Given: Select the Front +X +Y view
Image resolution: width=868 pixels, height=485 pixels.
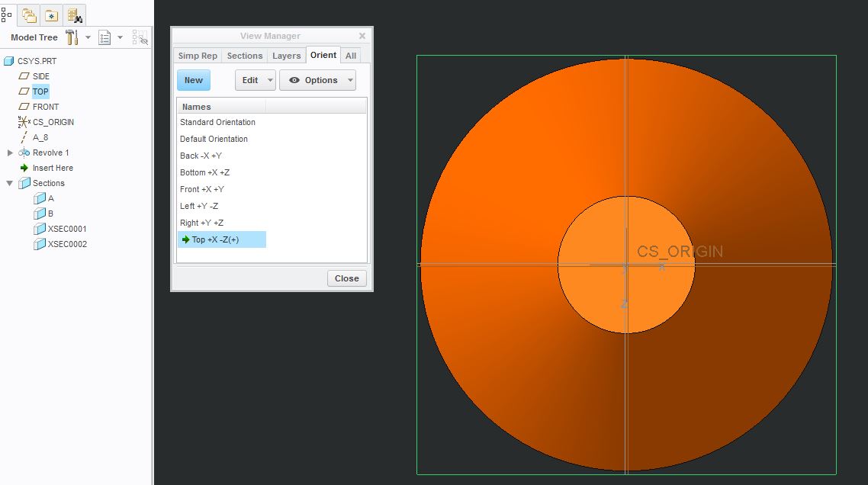Looking at the screenshot, I should pyautogui.click(x=202, y=189).
